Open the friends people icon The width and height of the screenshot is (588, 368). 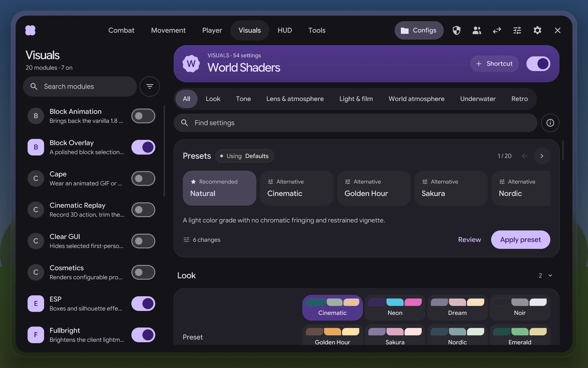tap(477, 30)
